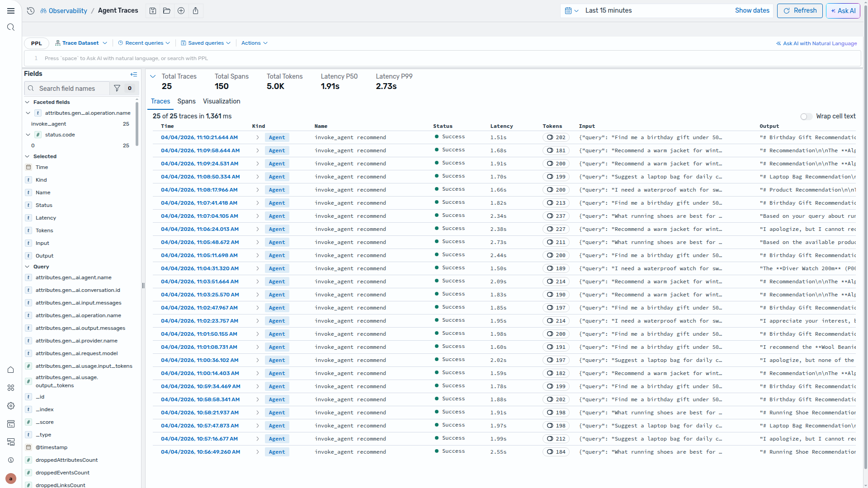Click the dev tools console icon in sidebar
This screenshot has height=488, width=868.
pos(11,424)
